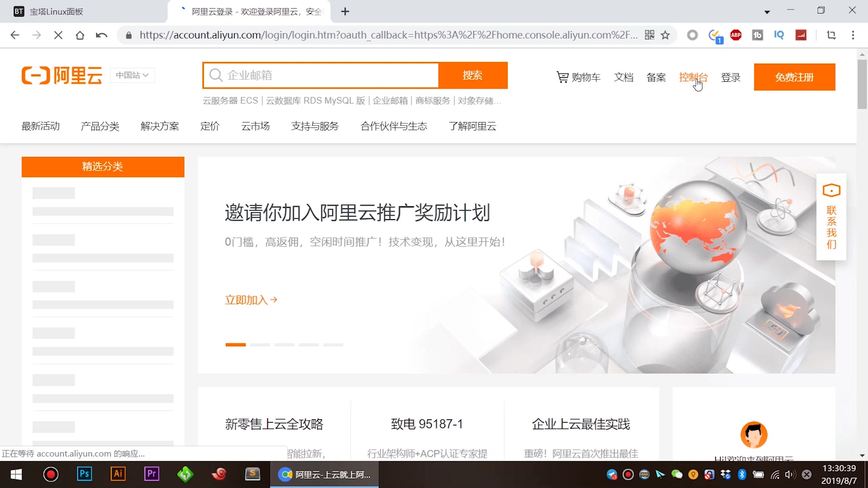This screenshot has height=488, width=868.
Task: Open the 控制台 console link
Action: [x=693, y=77]
